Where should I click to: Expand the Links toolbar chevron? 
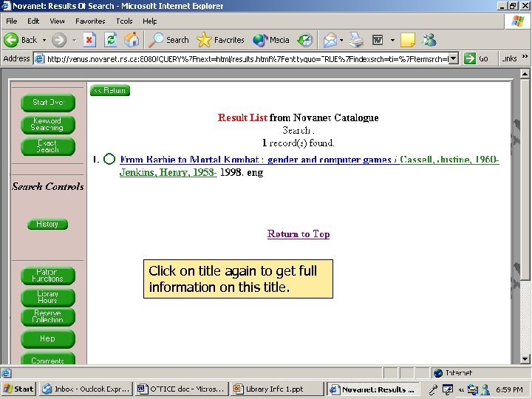tap(525, 57)
